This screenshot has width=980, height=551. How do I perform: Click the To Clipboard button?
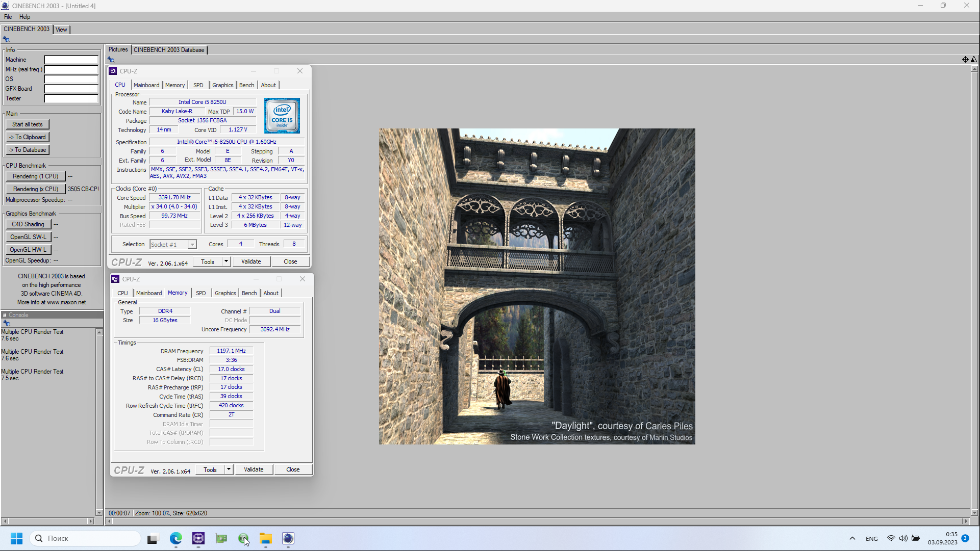[28, 137]
